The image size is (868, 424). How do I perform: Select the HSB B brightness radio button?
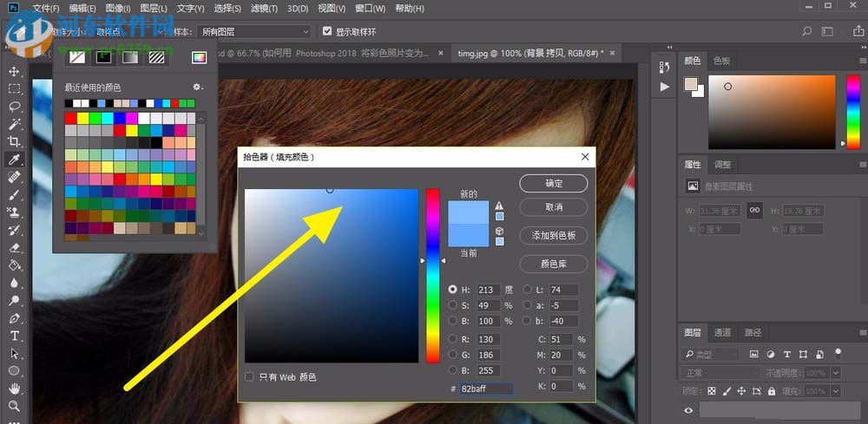pyautogui.click(x=453, y=321)
